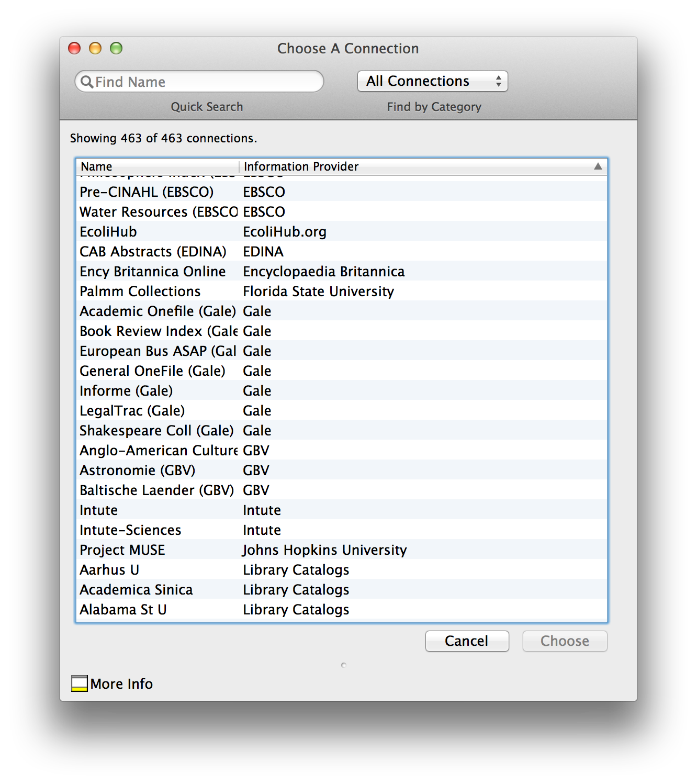Select the Academica Sinica row
The width and height of the screenshot is (697, 784).
coord(342,589)
